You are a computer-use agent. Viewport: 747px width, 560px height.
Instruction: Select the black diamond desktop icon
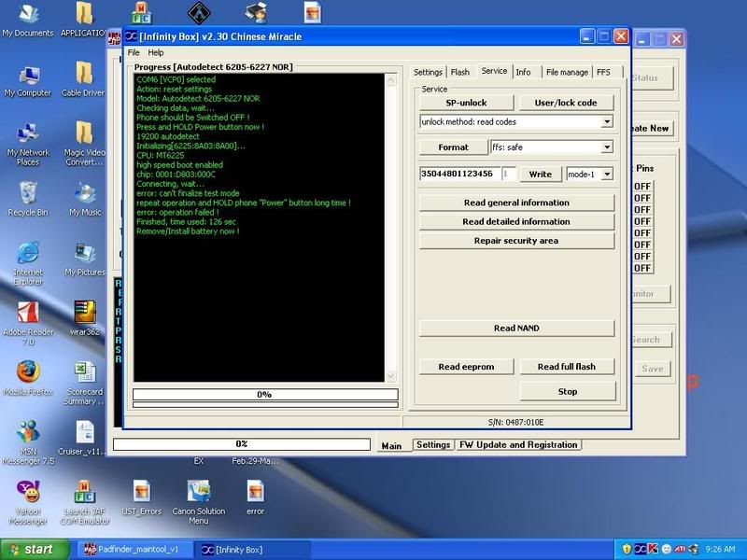pyautogui.click(x=199, y=12)
